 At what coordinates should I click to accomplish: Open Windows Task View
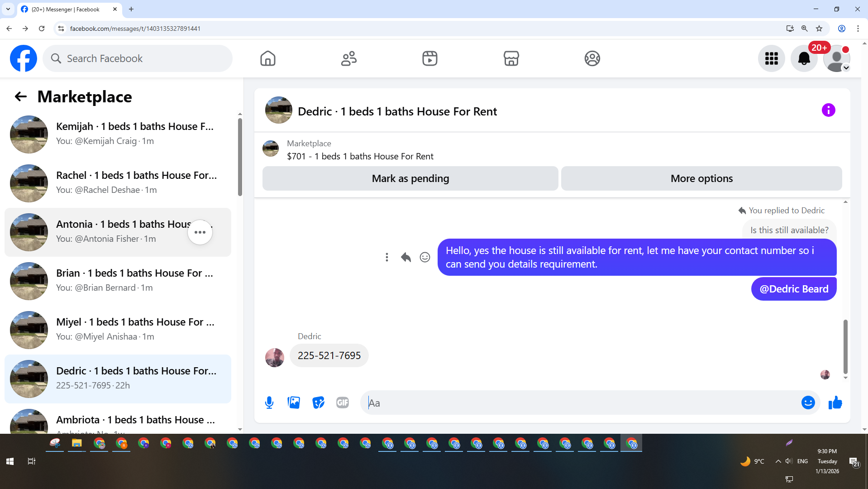(x=32, y=461)
